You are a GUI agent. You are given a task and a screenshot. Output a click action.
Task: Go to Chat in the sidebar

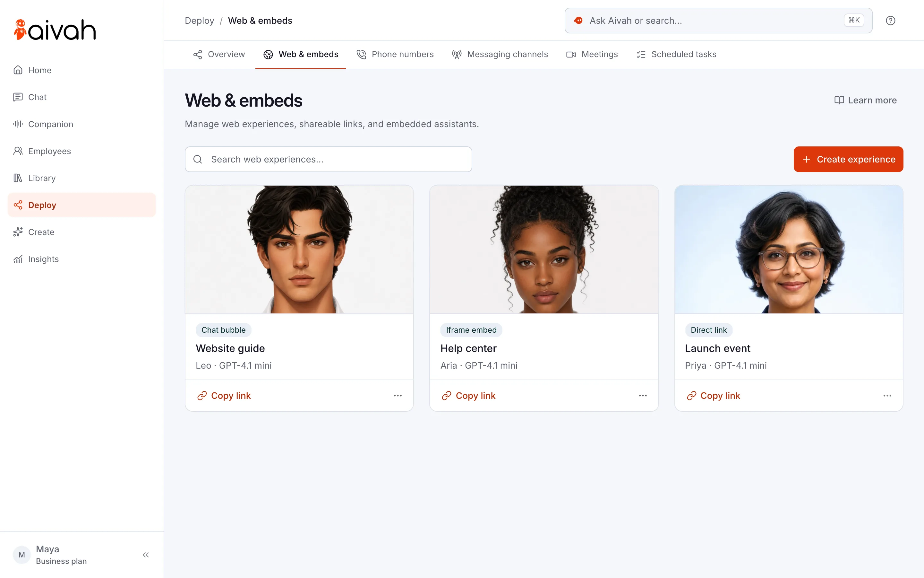(x=82, y=97)
